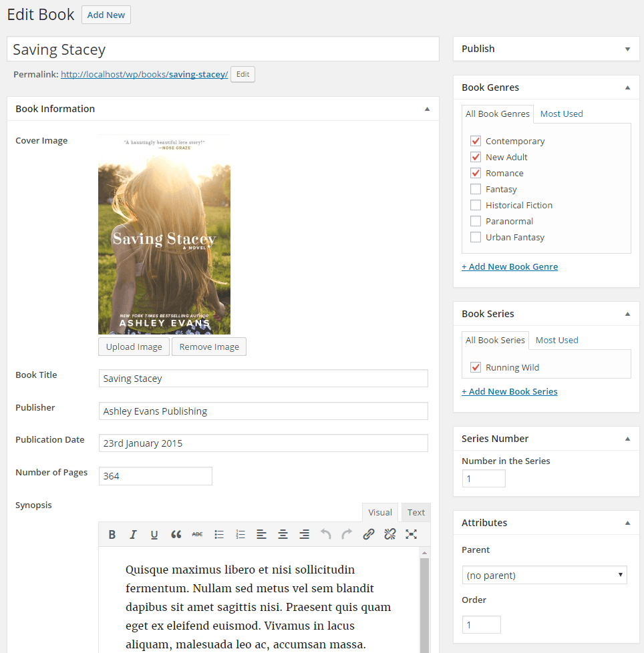Insert a bulleted list in Synopsis
Image resolution: width=644 pixels, height=653 pixels.
coord(218,534)
